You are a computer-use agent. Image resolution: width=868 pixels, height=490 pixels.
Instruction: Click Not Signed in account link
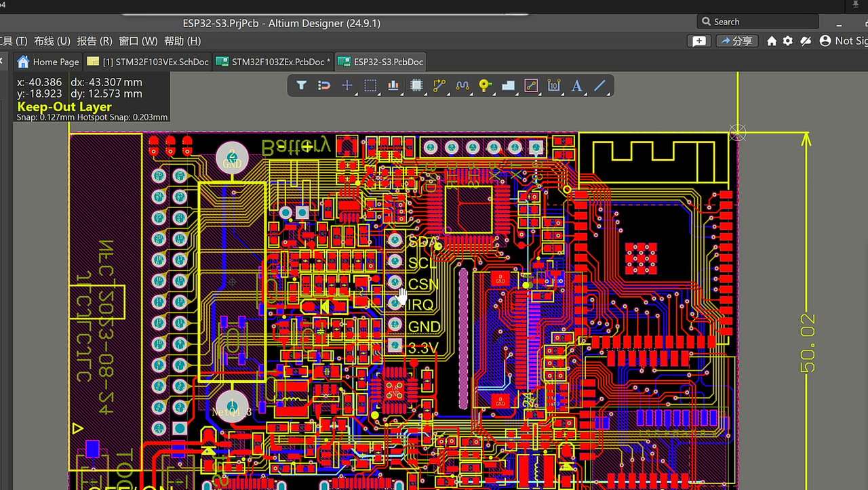click(x=843, y=41)
